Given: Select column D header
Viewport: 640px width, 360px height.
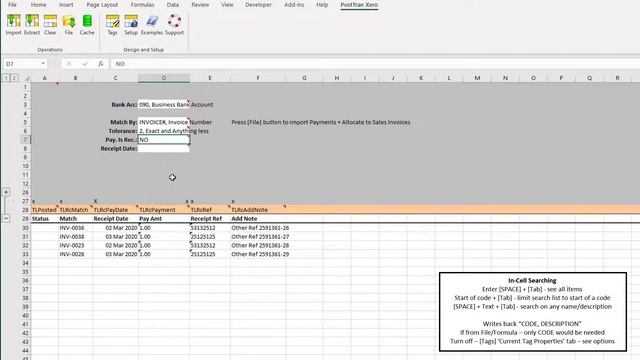Looking at the screenshot, I should (164, 78).
